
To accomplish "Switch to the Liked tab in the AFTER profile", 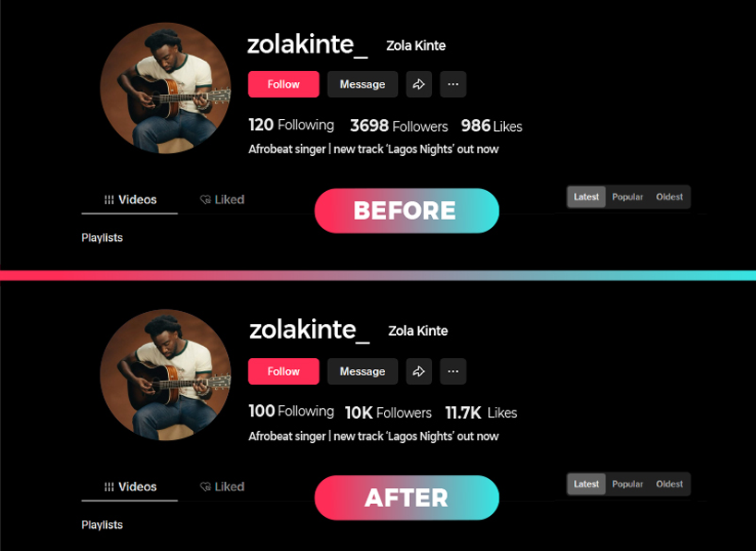I will point(222,486).
